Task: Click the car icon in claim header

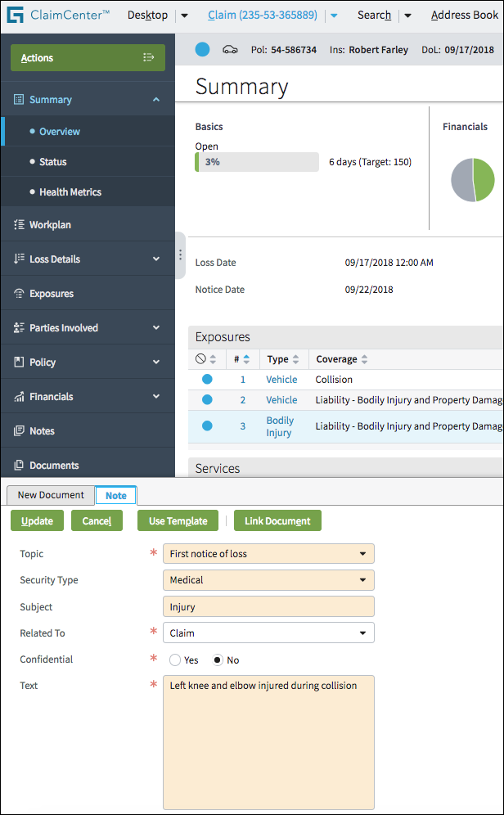Action: (230, 50)
